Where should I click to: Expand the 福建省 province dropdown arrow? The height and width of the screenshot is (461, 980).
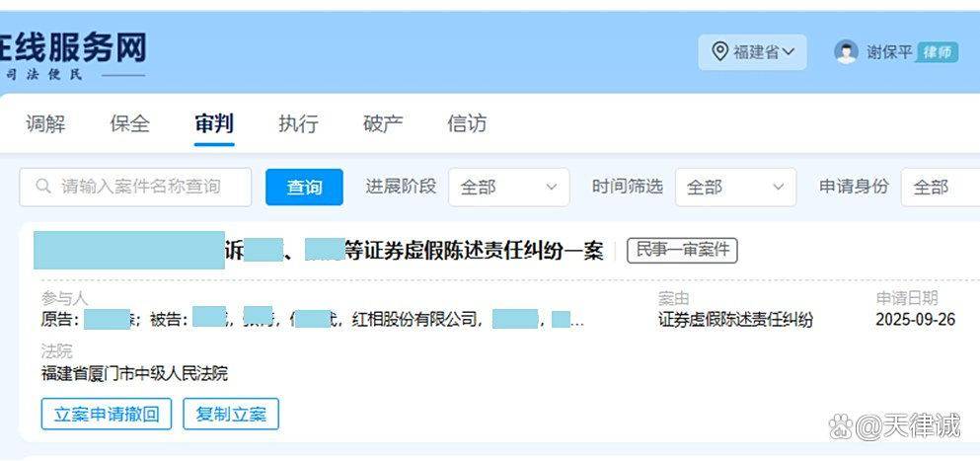790,52
